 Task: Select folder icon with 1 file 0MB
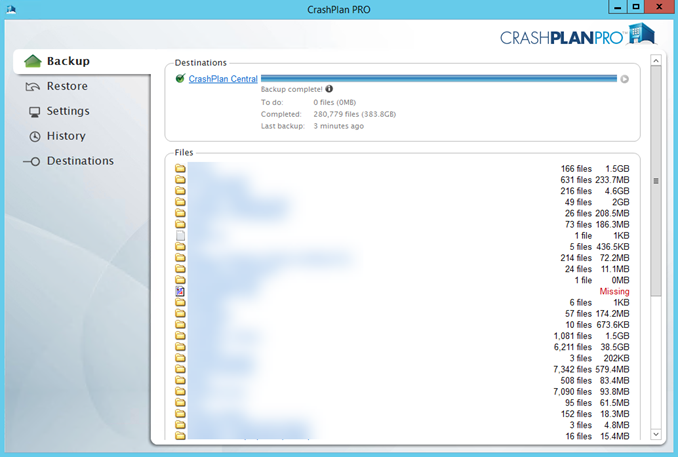[x=180, y=280]
